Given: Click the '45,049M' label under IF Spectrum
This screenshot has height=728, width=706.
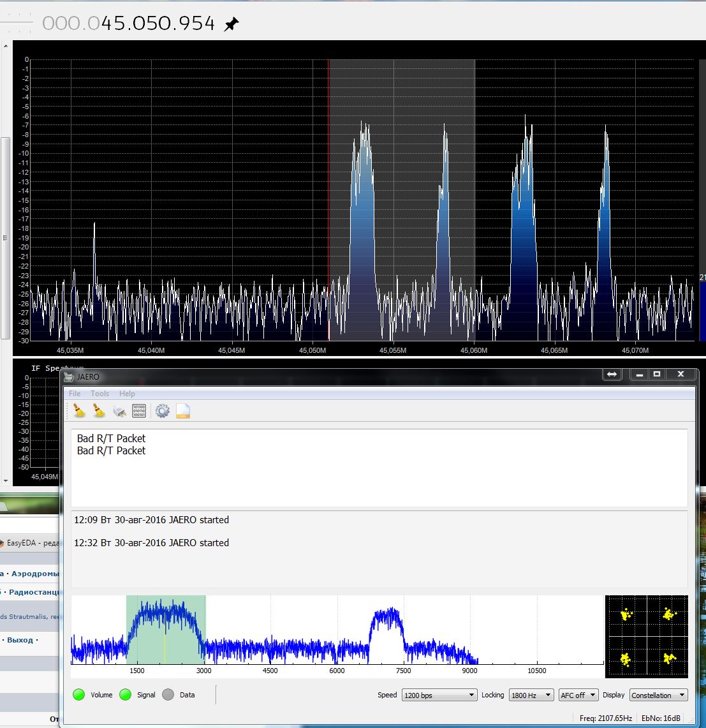Looking at the screenshot, I should coord(45,477).
